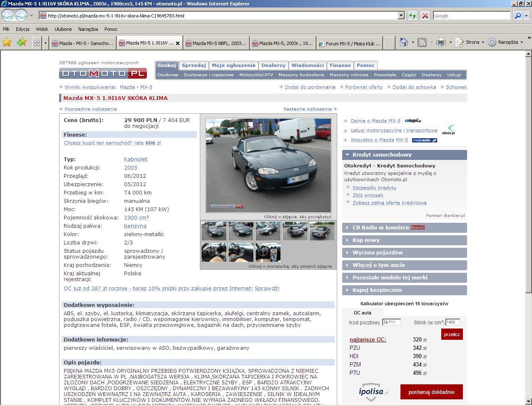Open the Quick Tabs grid icon
This screenshot has height=406, width=532.
click(37, 43)
